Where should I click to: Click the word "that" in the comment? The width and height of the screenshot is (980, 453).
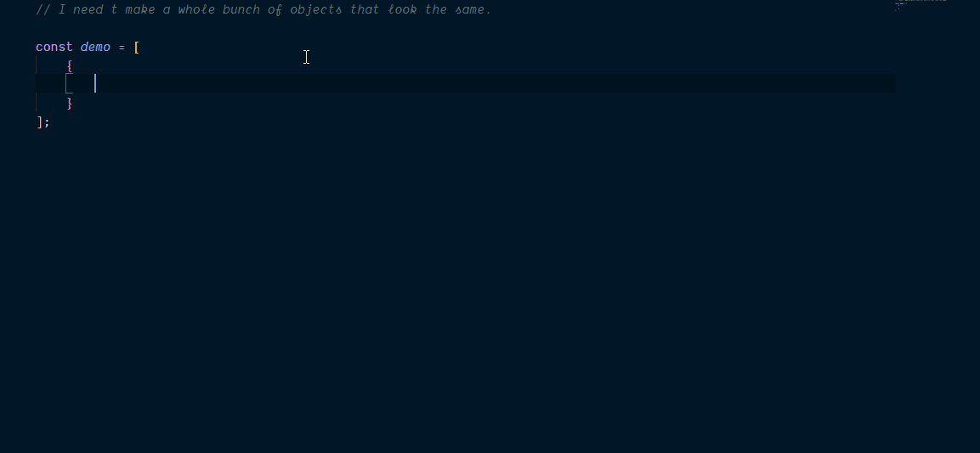click(x=365, y=10)
